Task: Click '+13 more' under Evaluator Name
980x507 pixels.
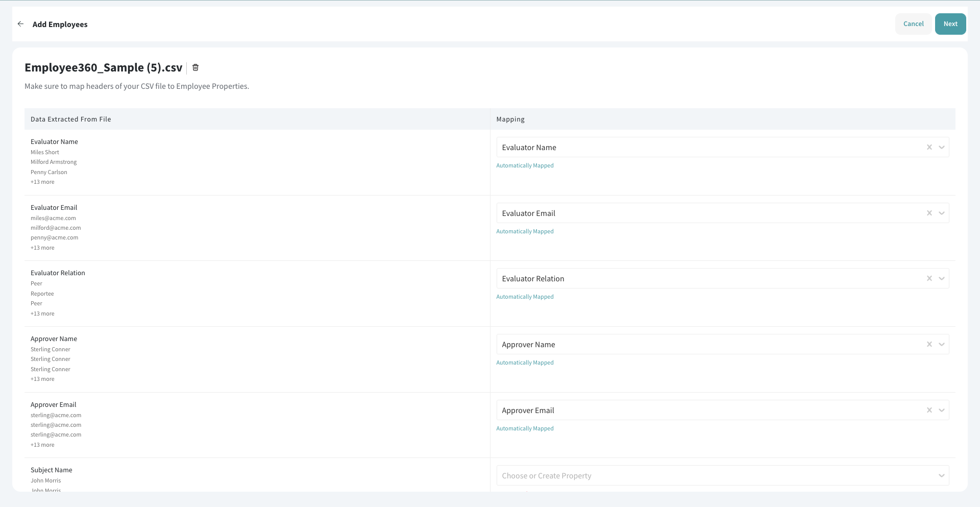Action: (x=42, y=182)
